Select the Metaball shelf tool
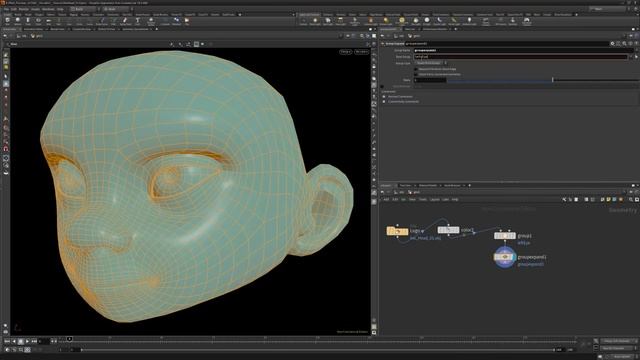 [176, 21]
